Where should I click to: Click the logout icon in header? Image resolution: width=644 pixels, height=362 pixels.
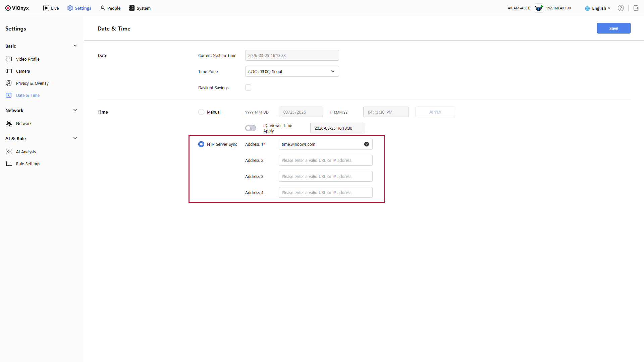pos(636,8)
